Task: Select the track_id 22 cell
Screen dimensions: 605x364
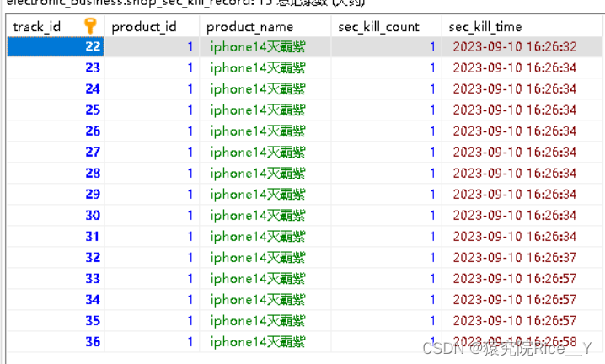Action: click(56, 46)
